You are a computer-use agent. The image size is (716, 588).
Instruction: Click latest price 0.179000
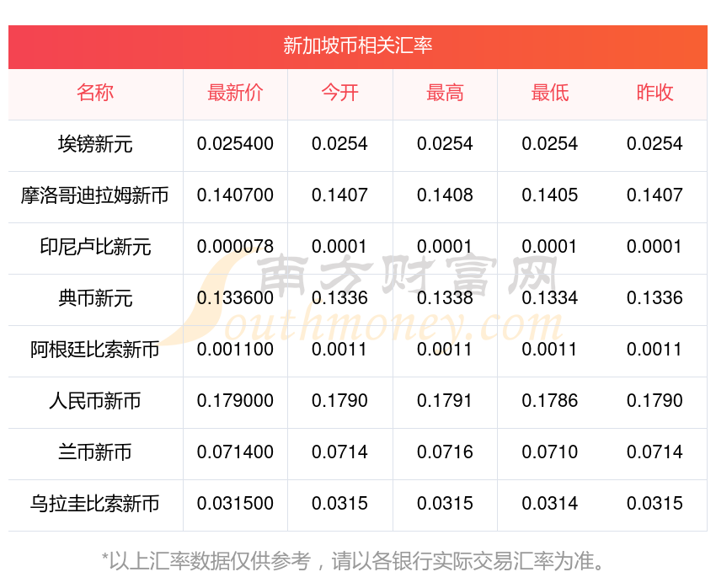235,401
